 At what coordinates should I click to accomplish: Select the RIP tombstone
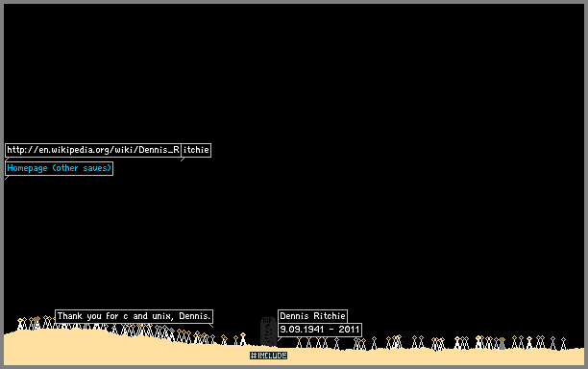tap(268, 332)
